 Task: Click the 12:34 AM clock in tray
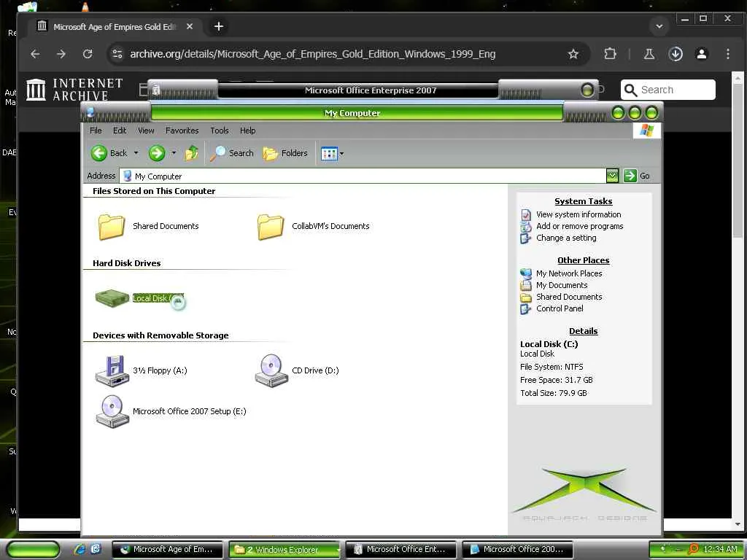720,550
